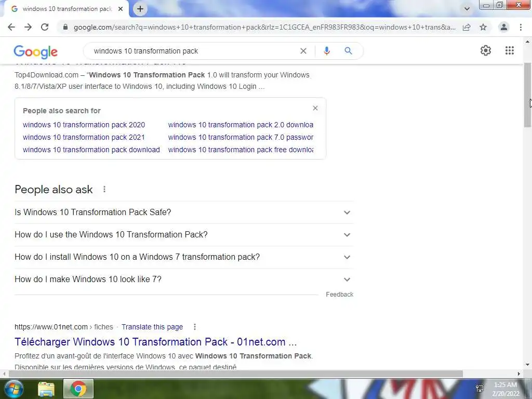Share this page icon in address bar
The image size is (532, 399).
[x=467, y=27]
